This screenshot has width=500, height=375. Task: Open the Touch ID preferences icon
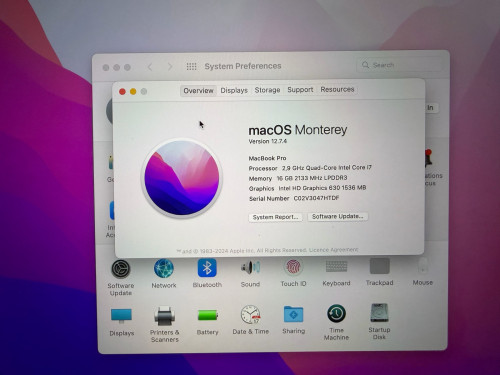tap(293, 267)
